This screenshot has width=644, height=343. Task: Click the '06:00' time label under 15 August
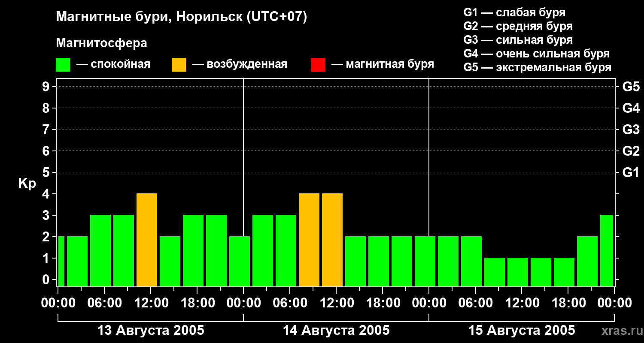pos(475,303)
